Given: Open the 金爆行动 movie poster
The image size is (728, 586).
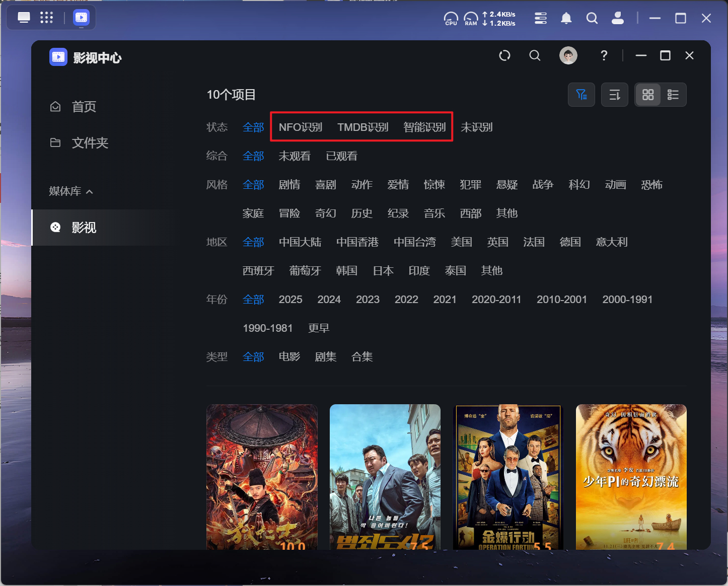Looking at the screenshot, I should click(x=508, y=477).
